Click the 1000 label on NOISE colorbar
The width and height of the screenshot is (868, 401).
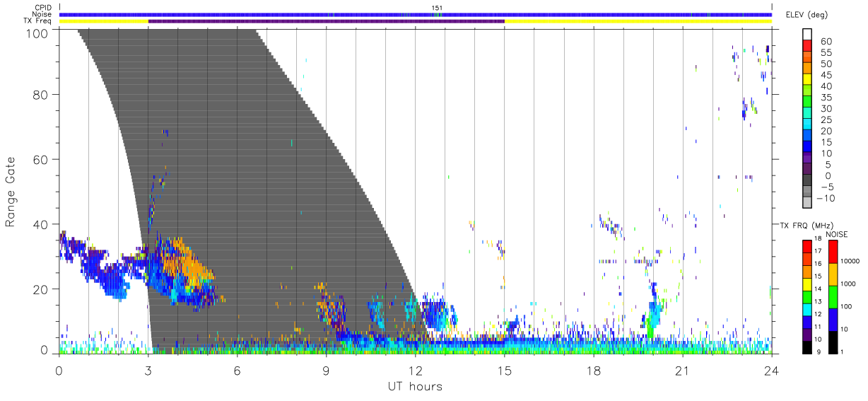[x=848, y=284]
